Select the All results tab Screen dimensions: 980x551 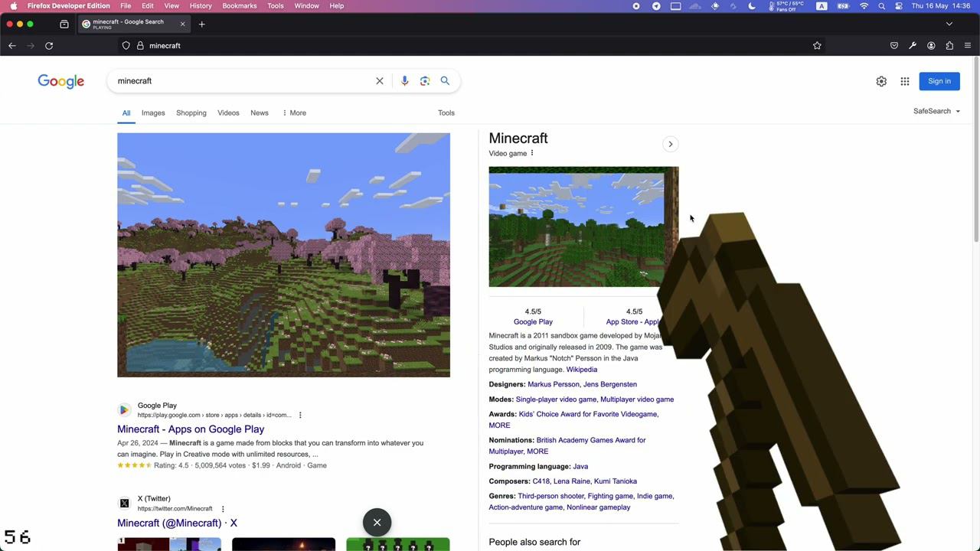(x=126, y=113)
